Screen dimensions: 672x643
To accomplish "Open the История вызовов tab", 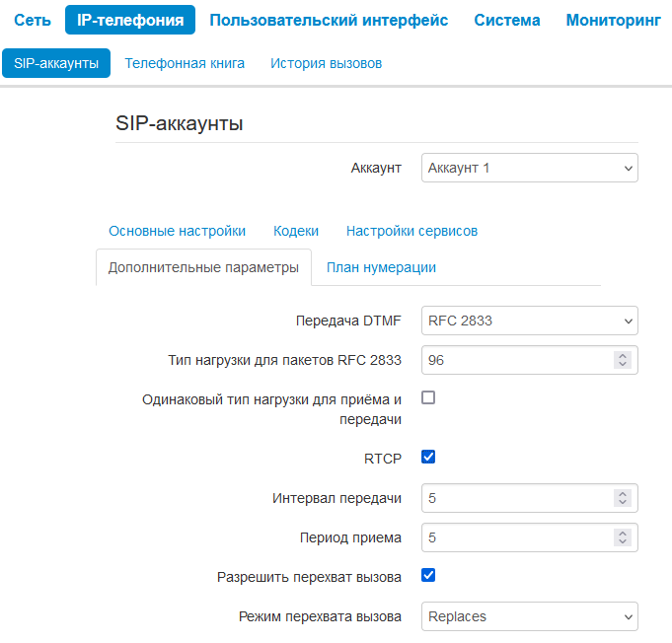I will click(x=326, y=63).
